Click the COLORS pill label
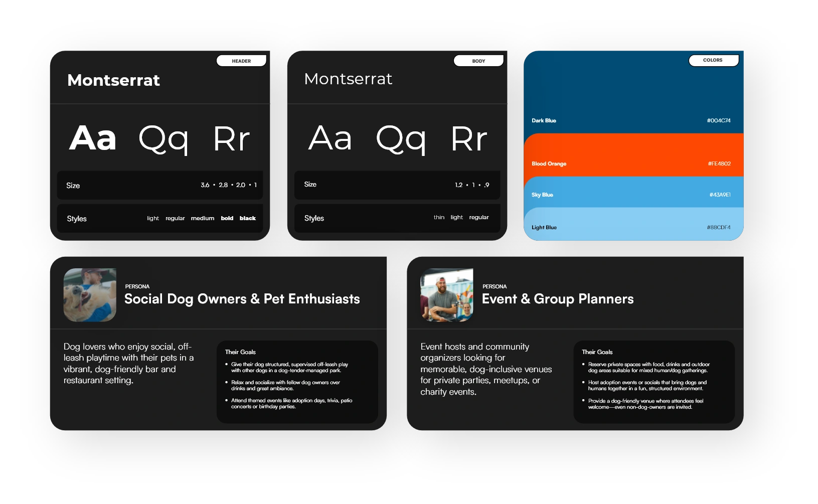Viewport: 818px width, 504px height. click(x=713, y=60)
